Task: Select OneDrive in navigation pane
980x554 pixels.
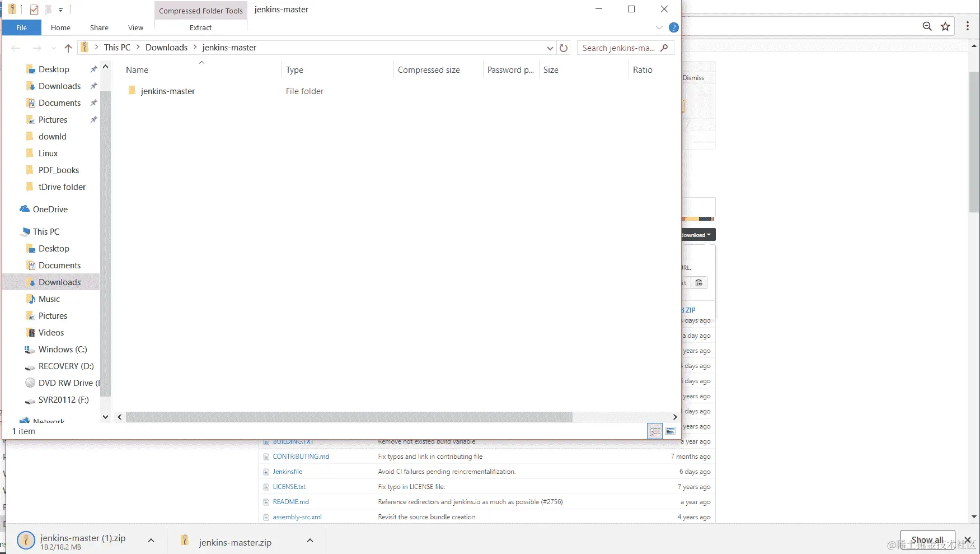Action: click(x=50, y=210)
